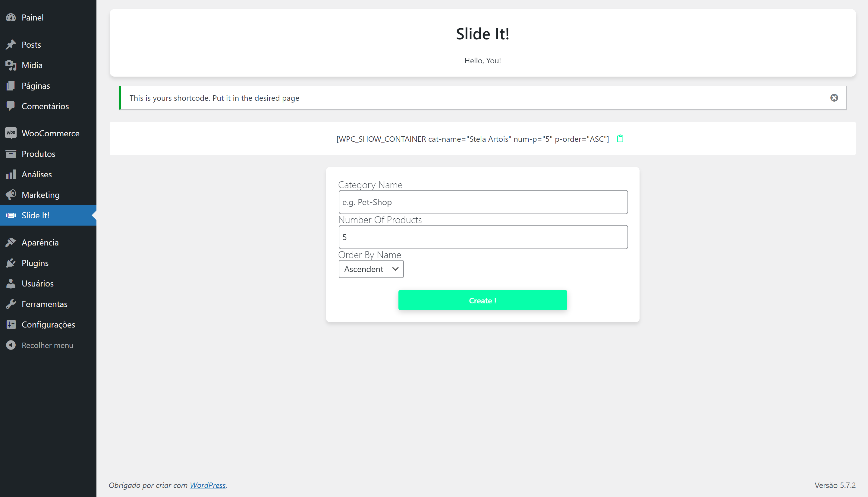Open Produtos menu label

(39, 154)
